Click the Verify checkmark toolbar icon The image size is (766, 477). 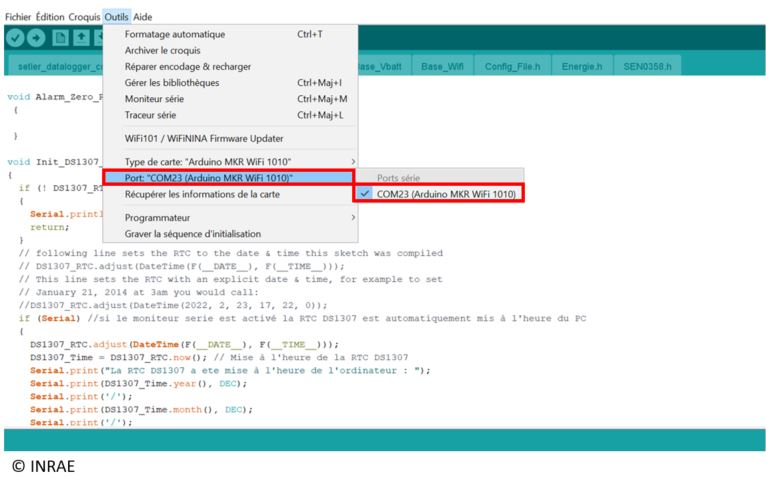(15, 38)
